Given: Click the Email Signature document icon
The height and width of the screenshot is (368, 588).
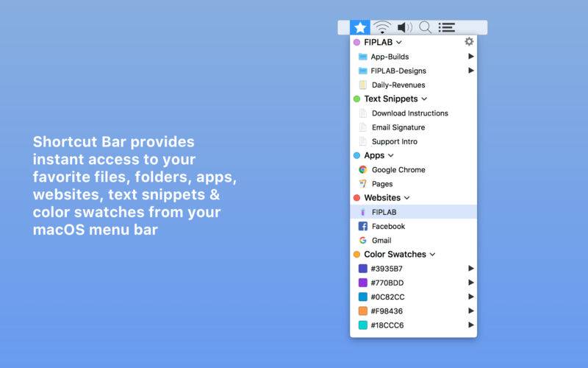Looking at the screenshot, I should coord(362,127).
